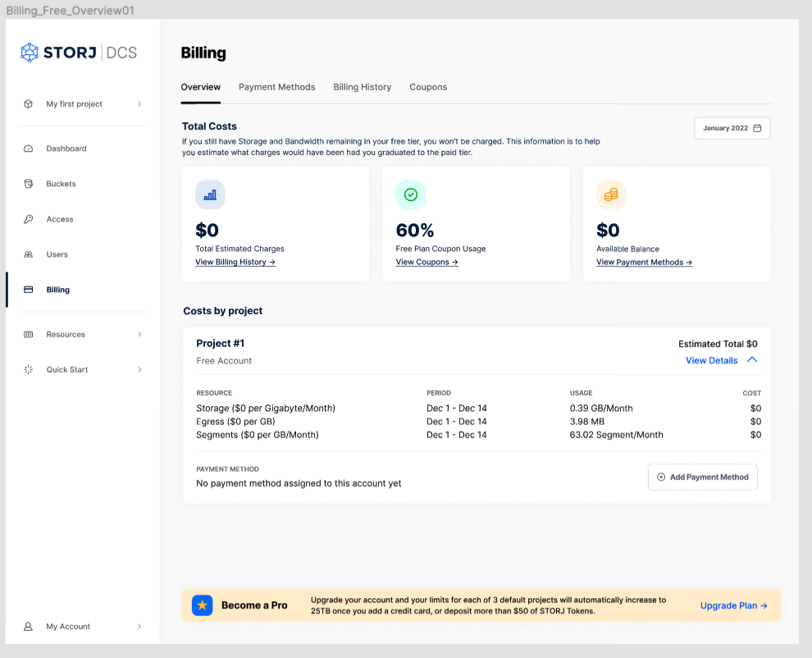Click the 63.02 Segment/Month usage value
The image size is (812, 658).
click(616, 435)
